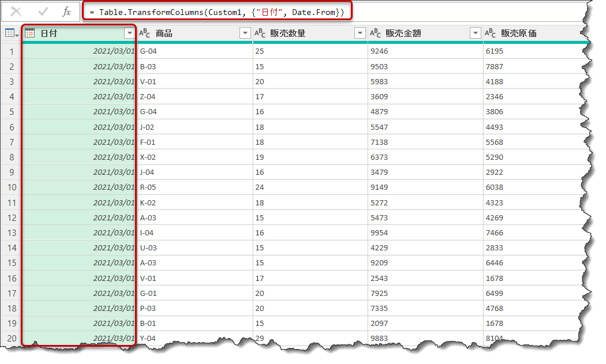Select the 販売金額 column header

point(425,33)
